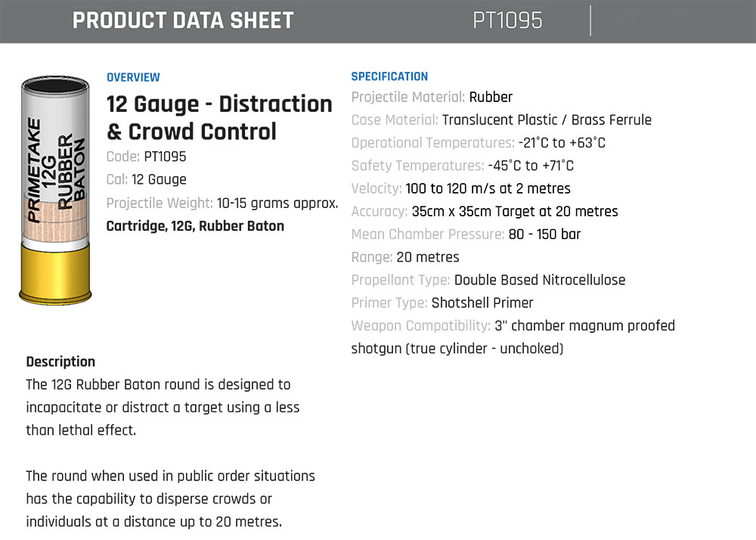The width and height of the screenshot is (756, 540).
Task: Click the OVERVIEW section heading
Action: coord(133,77)
